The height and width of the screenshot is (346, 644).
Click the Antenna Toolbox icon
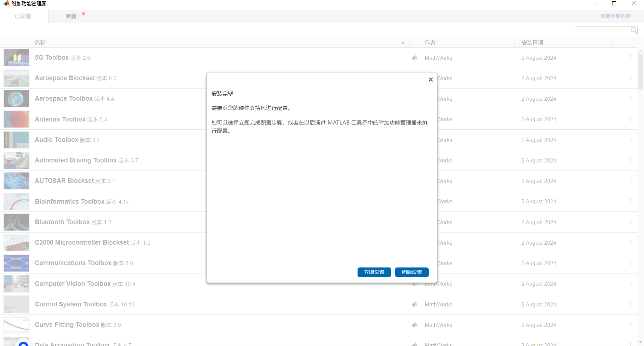pos(16,119)
